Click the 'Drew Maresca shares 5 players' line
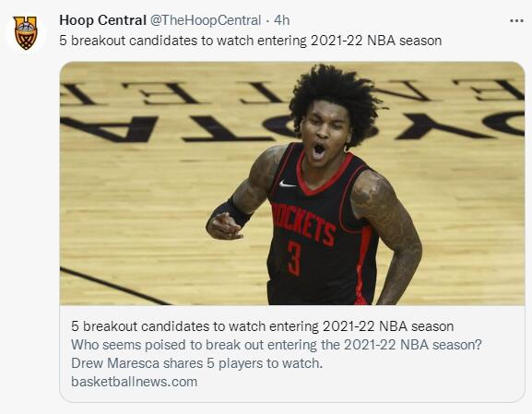This screenshot has height=414, width=532. pos(196,363)
